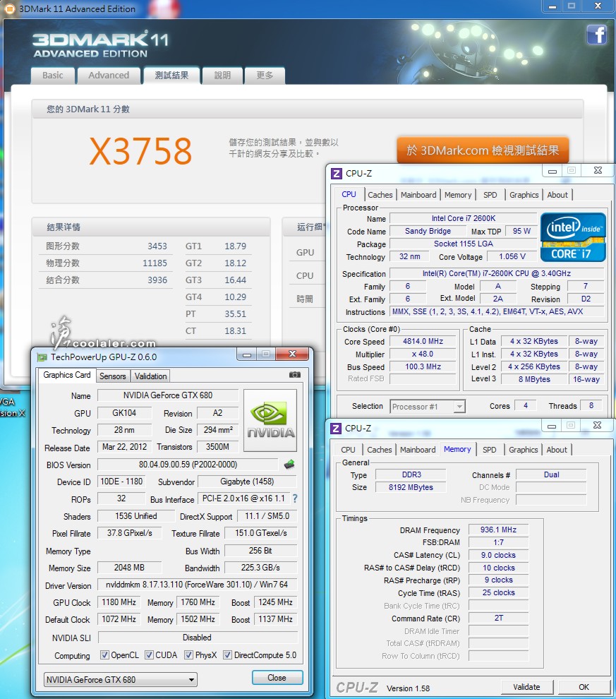Open Memory tab in upper CPU-Z window
Image resolution: width=616 pixels, height=699 pixels.
[x=457, y=195]
